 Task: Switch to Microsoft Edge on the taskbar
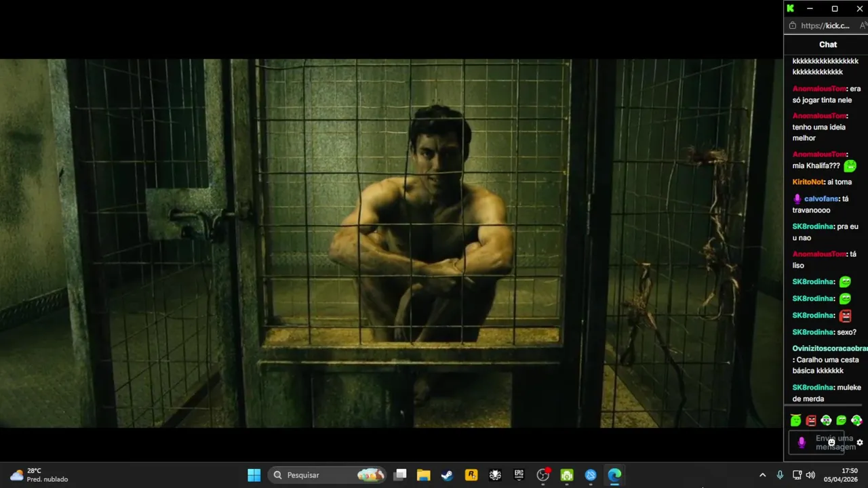pos(614,475)
